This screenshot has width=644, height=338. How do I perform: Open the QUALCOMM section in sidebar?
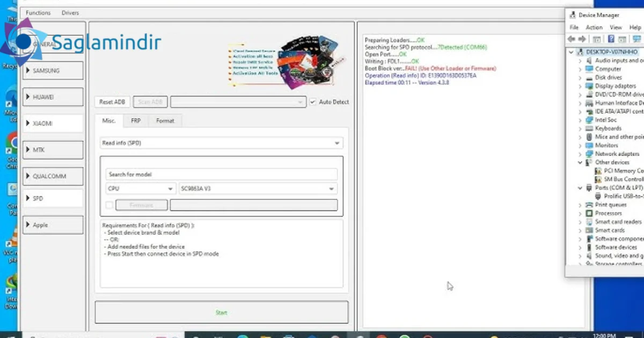pyautogui.click(x=53, y=176)
